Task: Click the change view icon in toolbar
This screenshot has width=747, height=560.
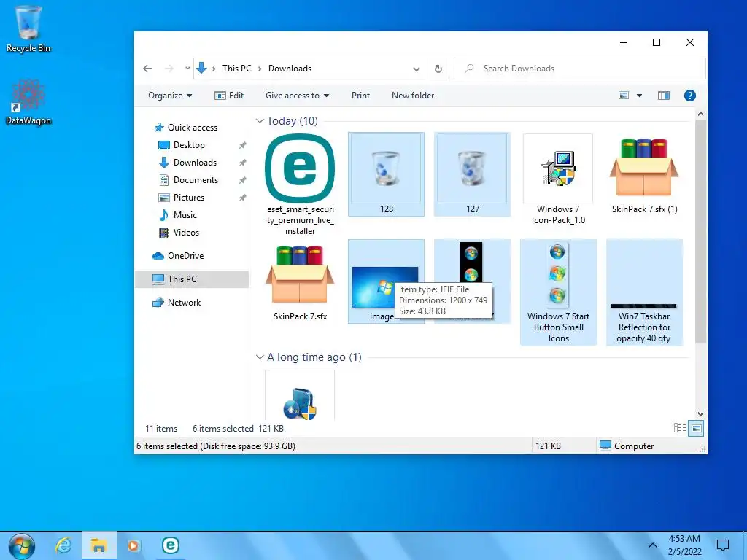Action: (624, 96)
